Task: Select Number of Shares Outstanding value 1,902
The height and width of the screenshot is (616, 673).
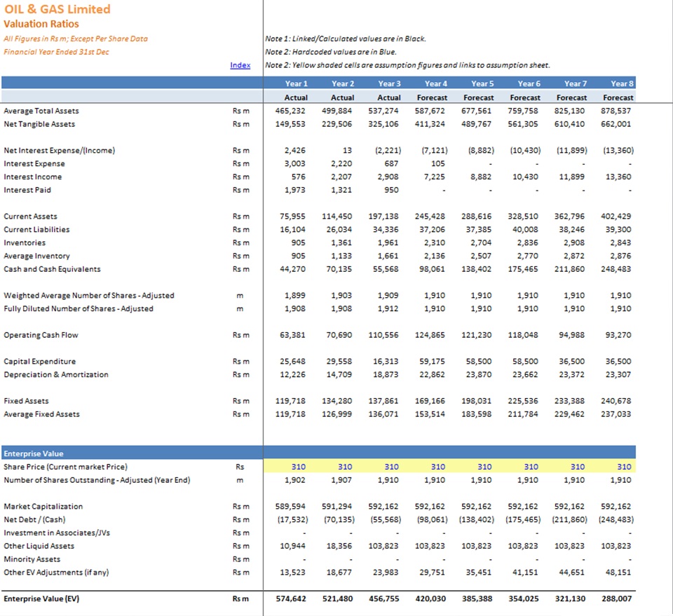Action: point(295,480)
